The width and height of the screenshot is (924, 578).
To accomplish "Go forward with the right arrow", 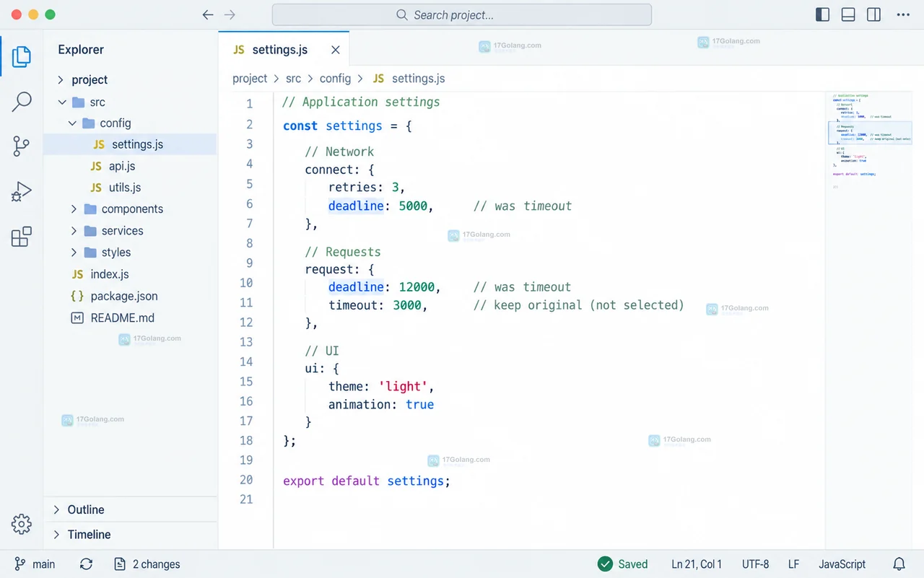I will [230, 14].
